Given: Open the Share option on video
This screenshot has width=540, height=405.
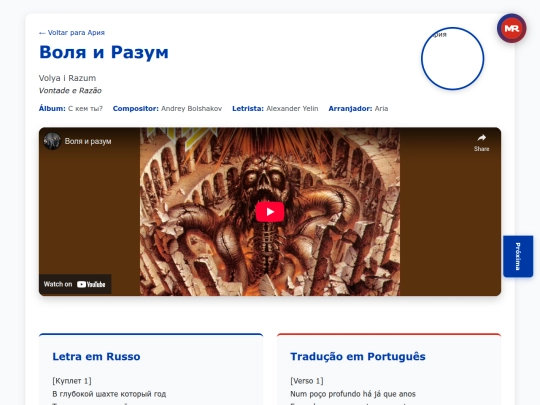Looking at the screenshot, I should 481,143.
